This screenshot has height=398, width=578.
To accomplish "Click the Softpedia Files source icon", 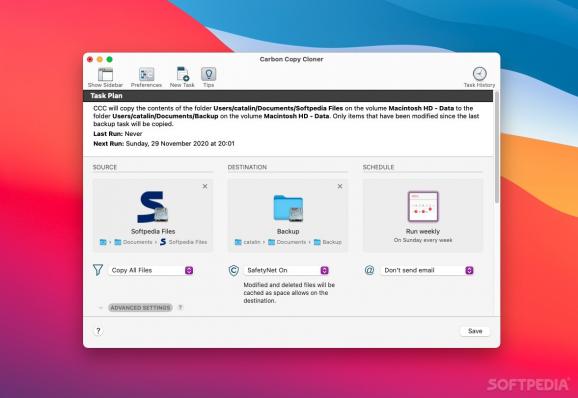I will (153, 207).
